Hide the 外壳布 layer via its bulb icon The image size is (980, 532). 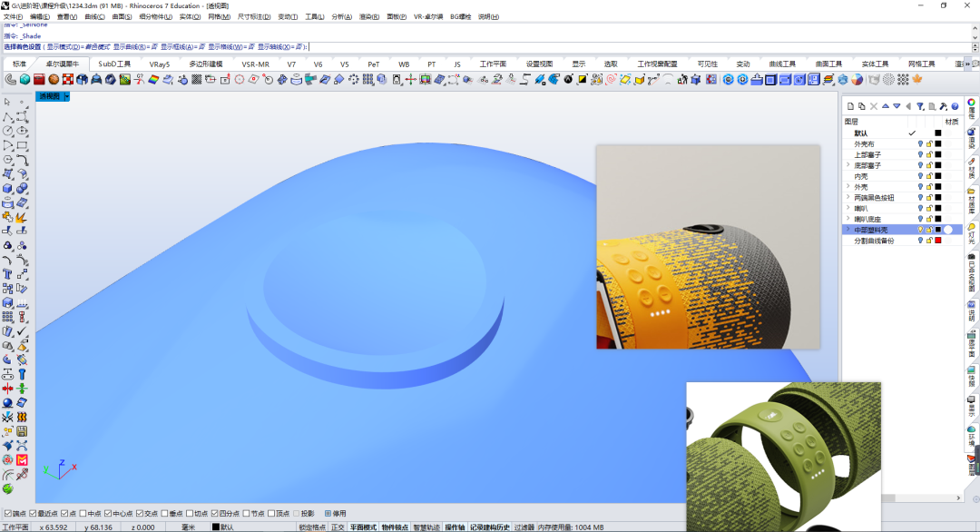click(x=920, y=143)
